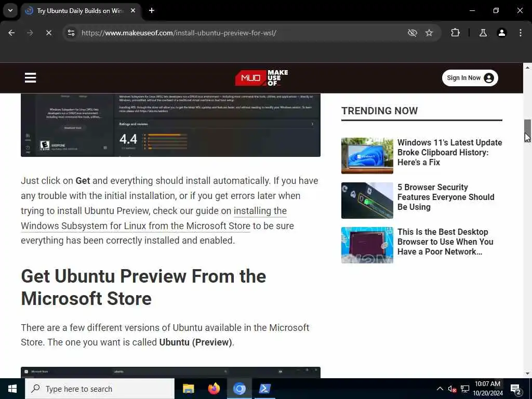Bookmark this page with the star
Image resolution: width=532 pixels, height=399 pixels.
click(429, 33)
